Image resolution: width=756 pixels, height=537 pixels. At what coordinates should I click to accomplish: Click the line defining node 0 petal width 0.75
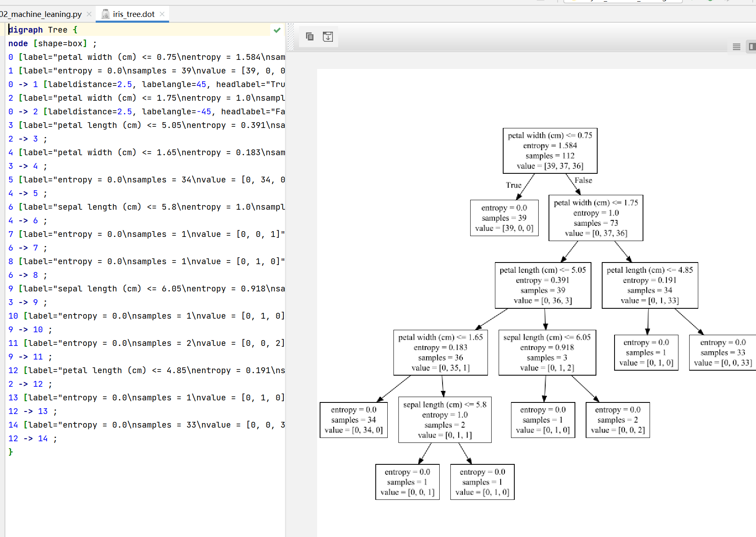coord(147,57)
